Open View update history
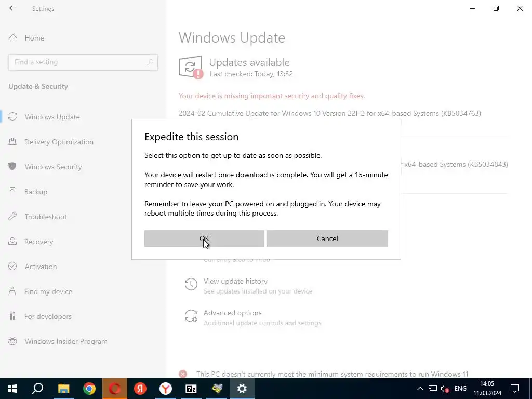This screenshot has width=532, height=399. click(x=235, y=281)
